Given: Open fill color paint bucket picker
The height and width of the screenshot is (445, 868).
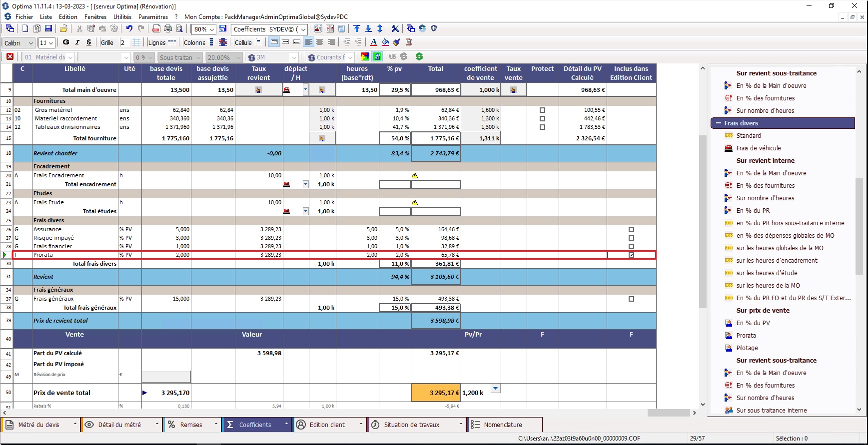Looking at the screenshot, I should (385, 42).
